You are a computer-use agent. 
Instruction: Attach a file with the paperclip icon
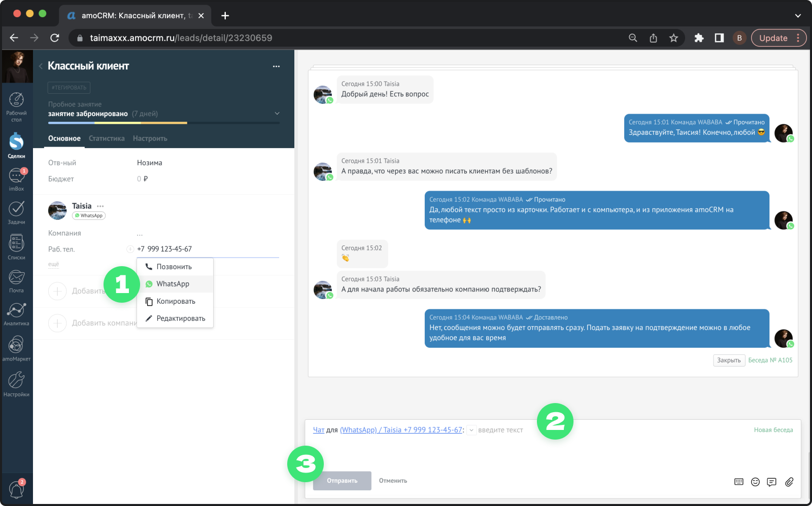coord(789,482)
